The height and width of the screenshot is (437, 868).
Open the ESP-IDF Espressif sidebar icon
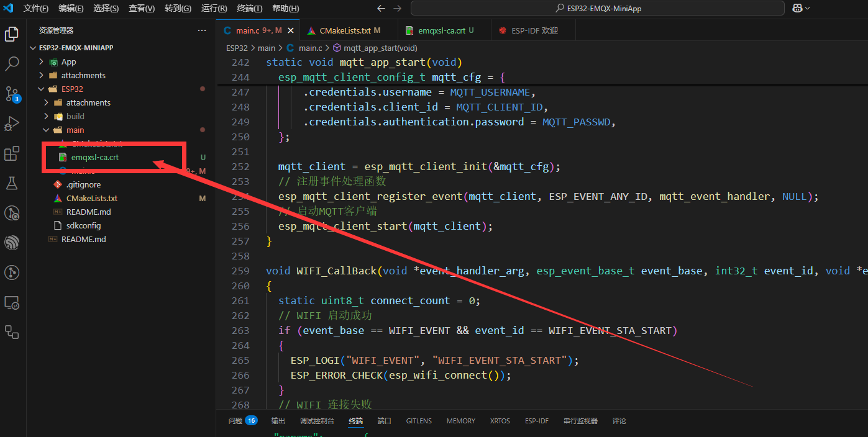click(12, 243)
